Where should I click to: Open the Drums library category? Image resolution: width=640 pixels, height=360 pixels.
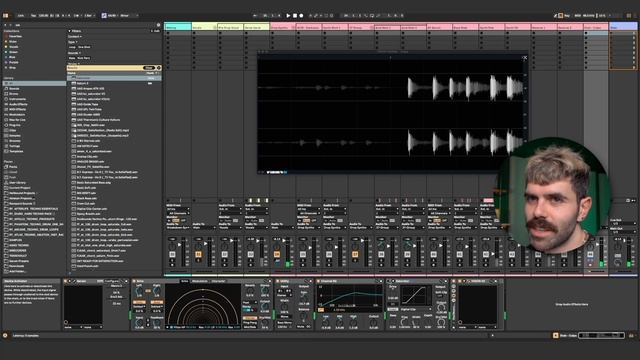click(x=14, y=94)
